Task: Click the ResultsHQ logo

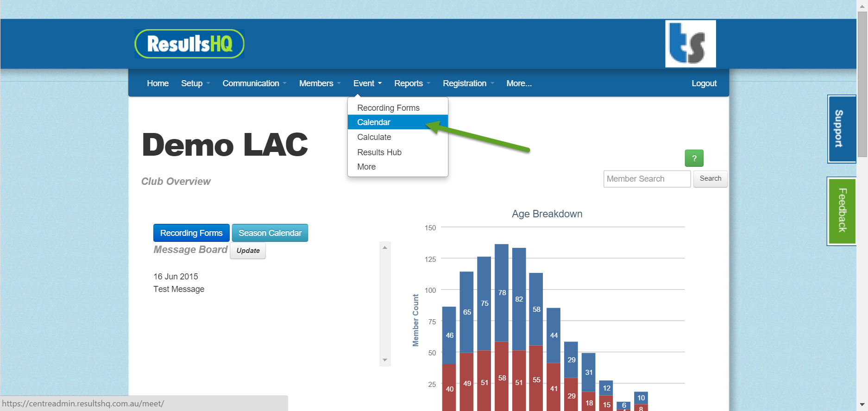Action: pyautogui.click(x=189, y=44)
